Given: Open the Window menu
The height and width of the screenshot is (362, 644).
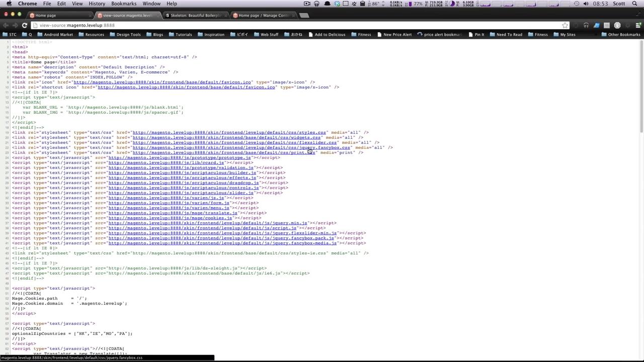Looking at the screenshot, I should (x=151, y=4).
